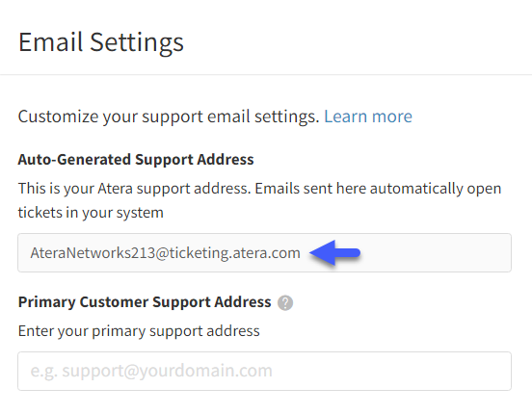Click the divider line under Email Settings
The image size is (532, 414).
(266, 74)
